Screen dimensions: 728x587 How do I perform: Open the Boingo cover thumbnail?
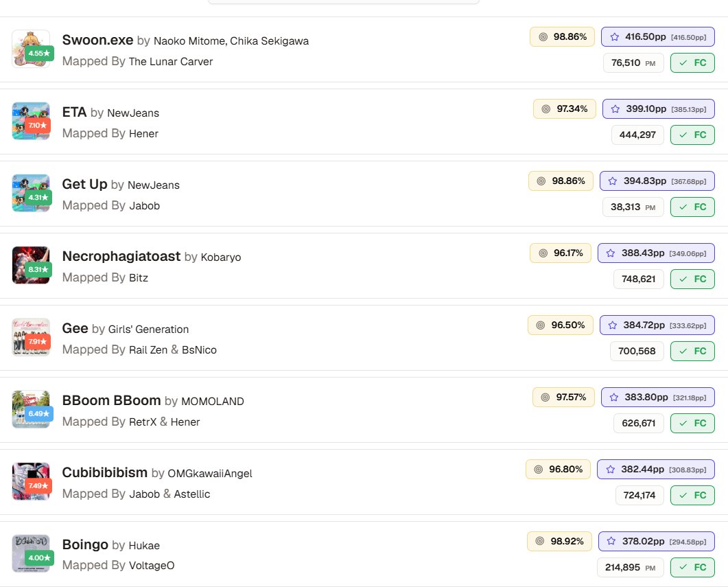(31, 553)
